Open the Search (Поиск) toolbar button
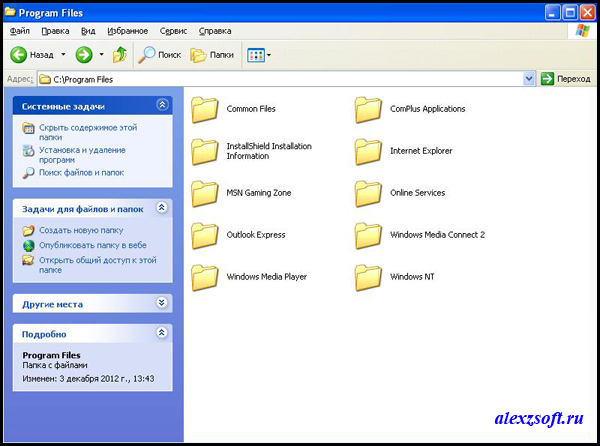Screen dimensions: 600x446 click(x=160, y=54)
